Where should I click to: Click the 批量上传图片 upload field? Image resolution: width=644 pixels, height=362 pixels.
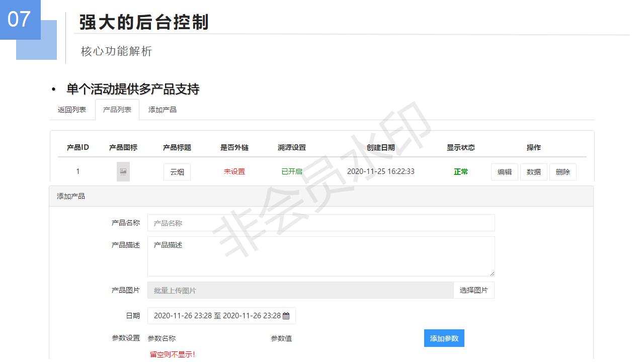coord(300,291)
